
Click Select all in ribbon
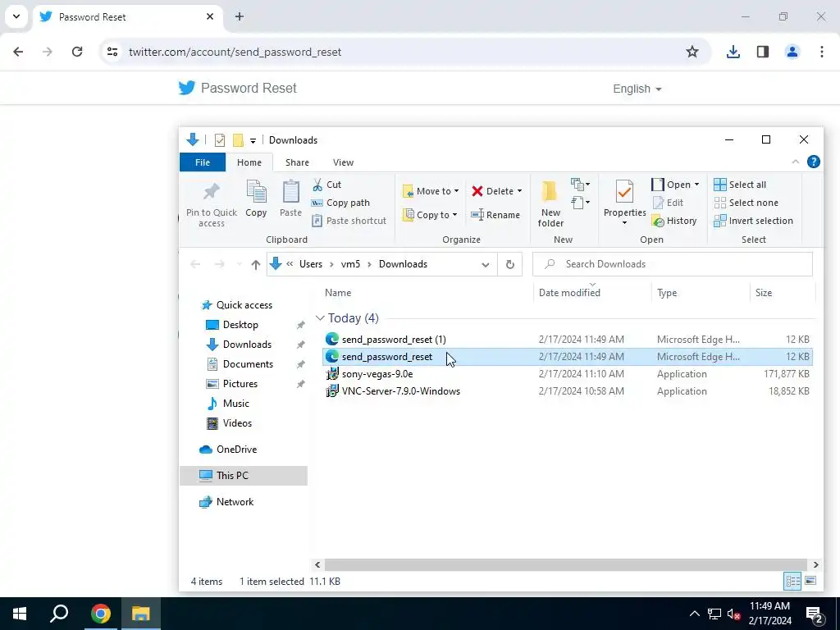(739, 185)
